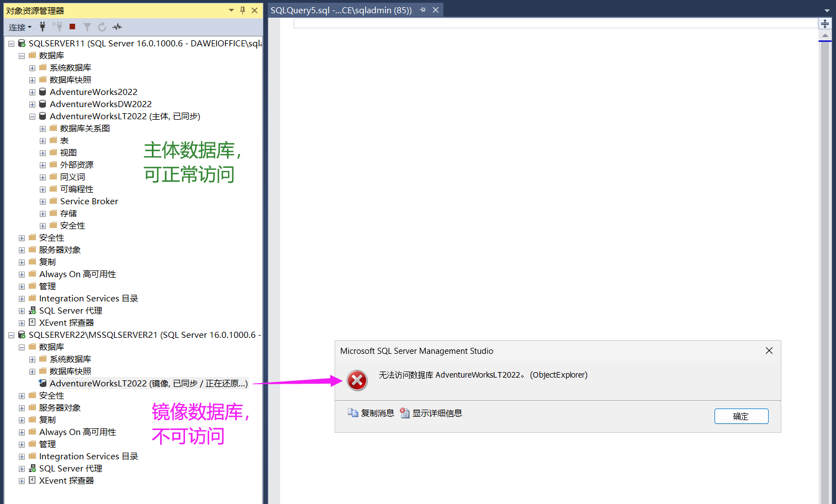Select the 复制 folder icon under SQLSERVER11
This screenshot has height=504, width=836.
(33, 262)
